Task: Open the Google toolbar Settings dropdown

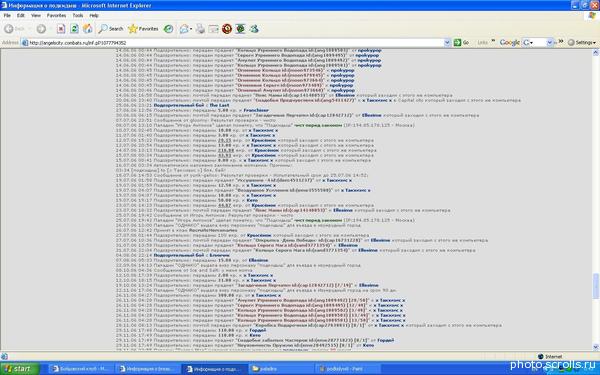Action: click(x=582, y=42)
